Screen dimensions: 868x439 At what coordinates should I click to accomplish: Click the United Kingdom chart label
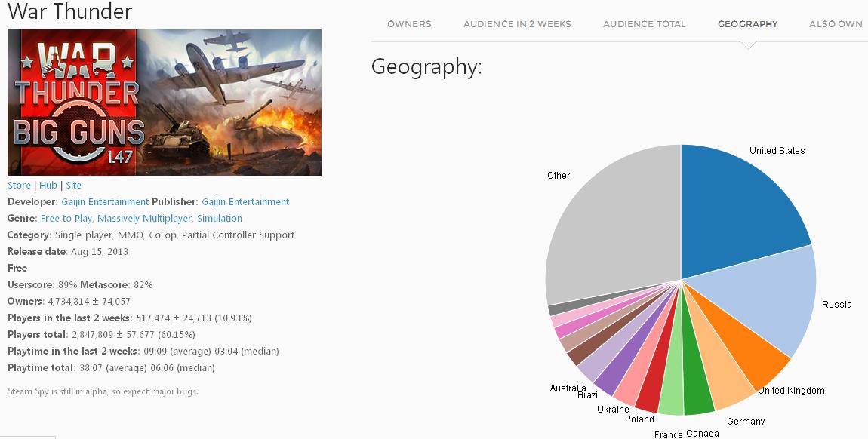click(x=791, y=390)
